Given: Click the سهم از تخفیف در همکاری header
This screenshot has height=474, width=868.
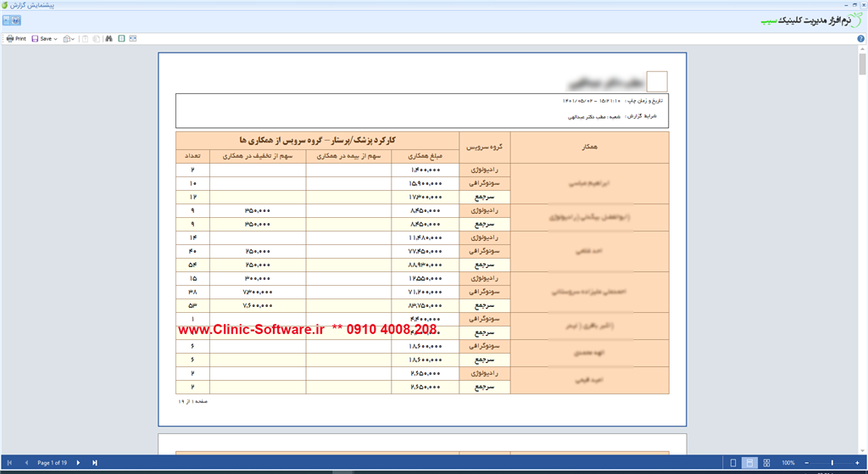Looking at the screenshot, I should (x=258, y=156).
